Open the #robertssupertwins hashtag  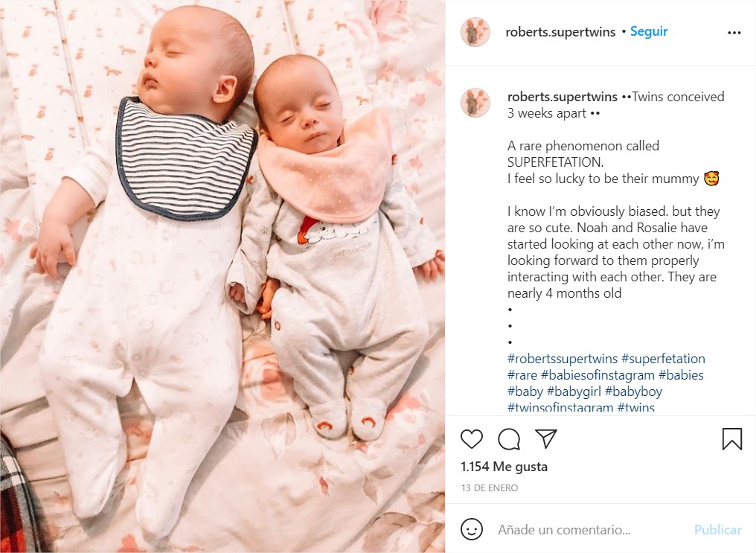pos(563,359)
